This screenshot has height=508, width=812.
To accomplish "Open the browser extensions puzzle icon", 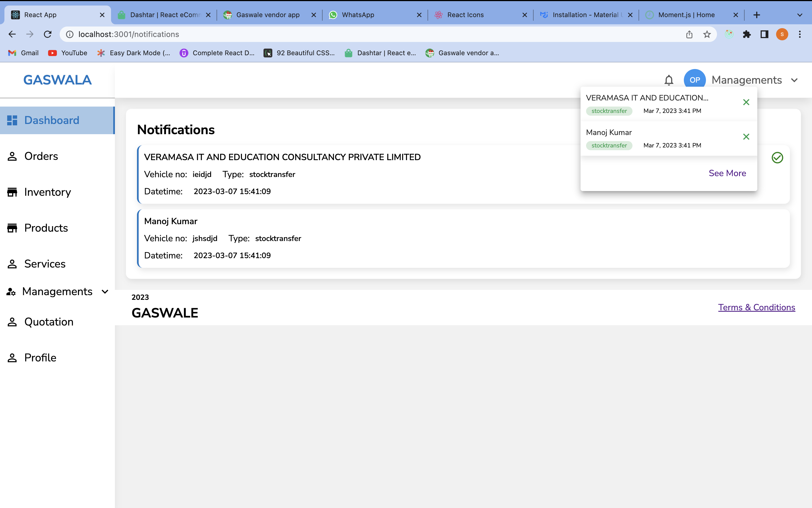I will [x=747, y=34].
